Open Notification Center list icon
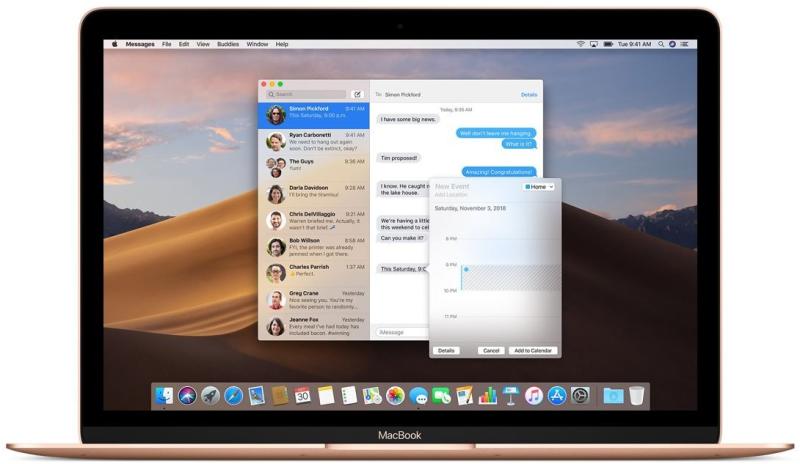This screenshot has height=464, width=800. 685,44
